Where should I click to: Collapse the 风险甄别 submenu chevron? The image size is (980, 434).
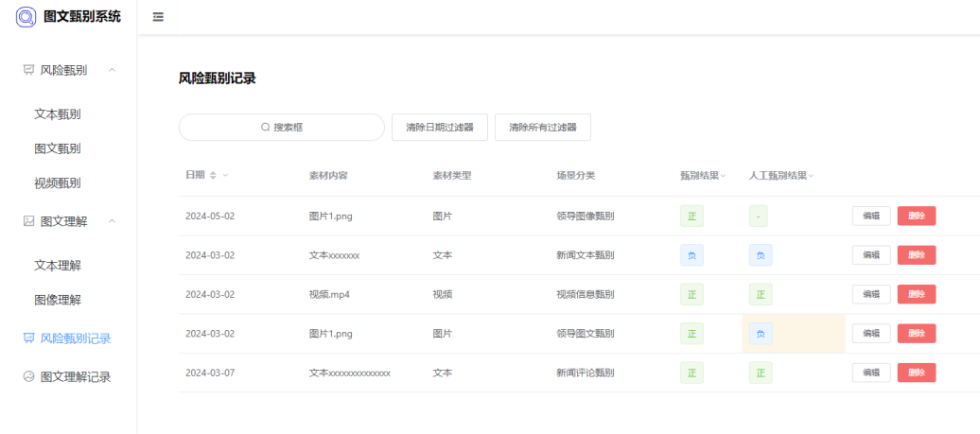(x=113, y=70)
